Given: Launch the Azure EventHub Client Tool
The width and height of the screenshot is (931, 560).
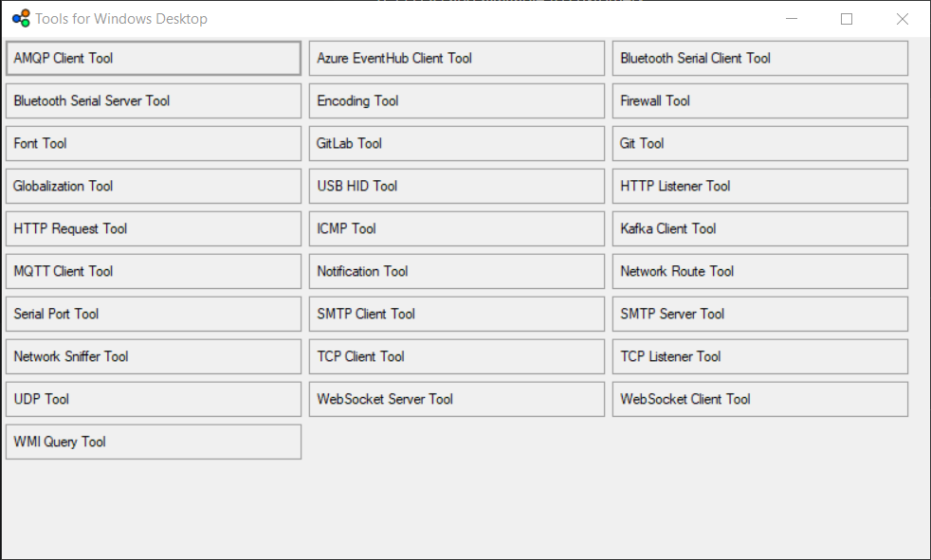Looking at the screenshot, I should [x=456, y=59].
